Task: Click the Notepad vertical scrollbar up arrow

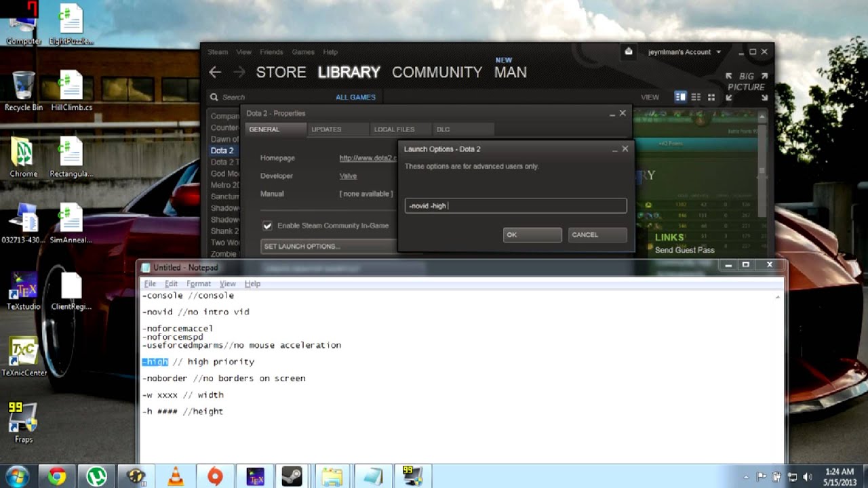Action: click(x=777, y=296)
